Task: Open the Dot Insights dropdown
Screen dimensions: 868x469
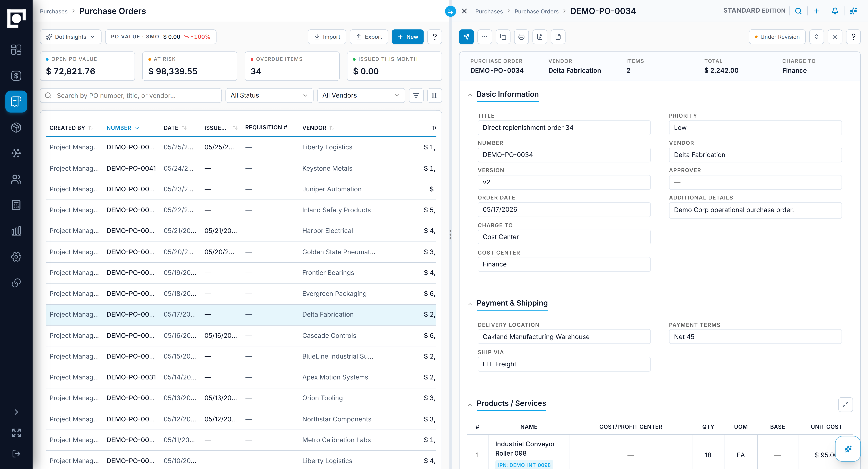Action: pos(71,37)
